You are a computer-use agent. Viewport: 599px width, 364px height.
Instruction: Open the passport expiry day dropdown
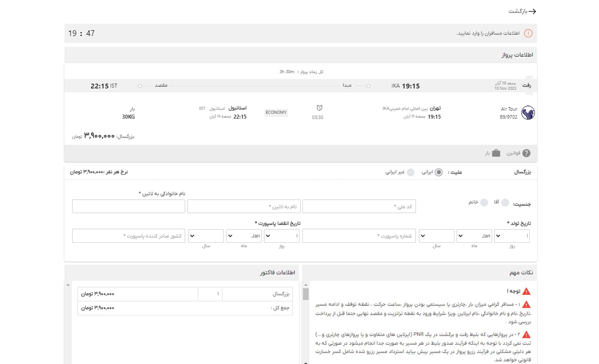[281, 236]
